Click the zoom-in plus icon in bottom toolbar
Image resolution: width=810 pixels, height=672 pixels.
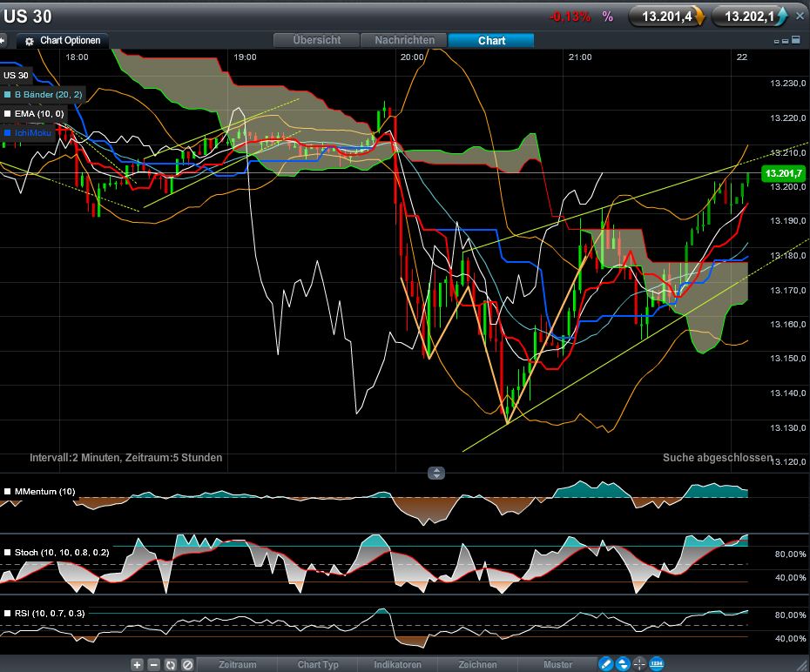pyautogui.click(x=137, y=665)
